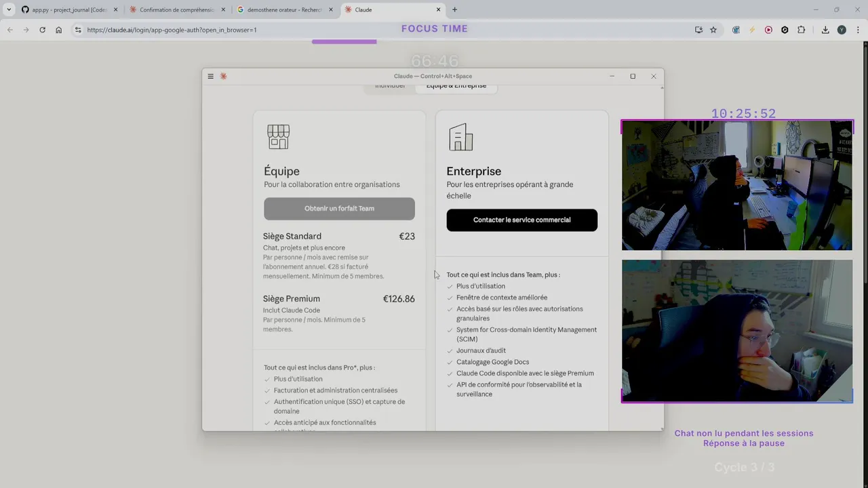The height and width of the screenshot is (488, 868).
Task: Go back in the browser
Action: [9, 30]
